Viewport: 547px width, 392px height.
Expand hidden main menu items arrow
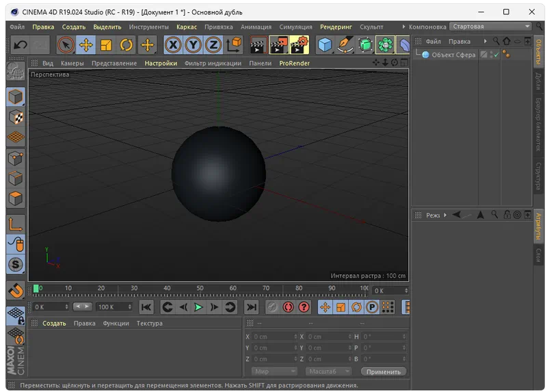click(403, 27)
